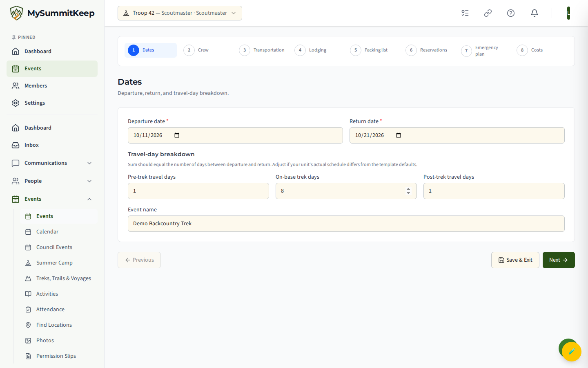Select Events submenu item
588x368 pixels.
point(59,216)
